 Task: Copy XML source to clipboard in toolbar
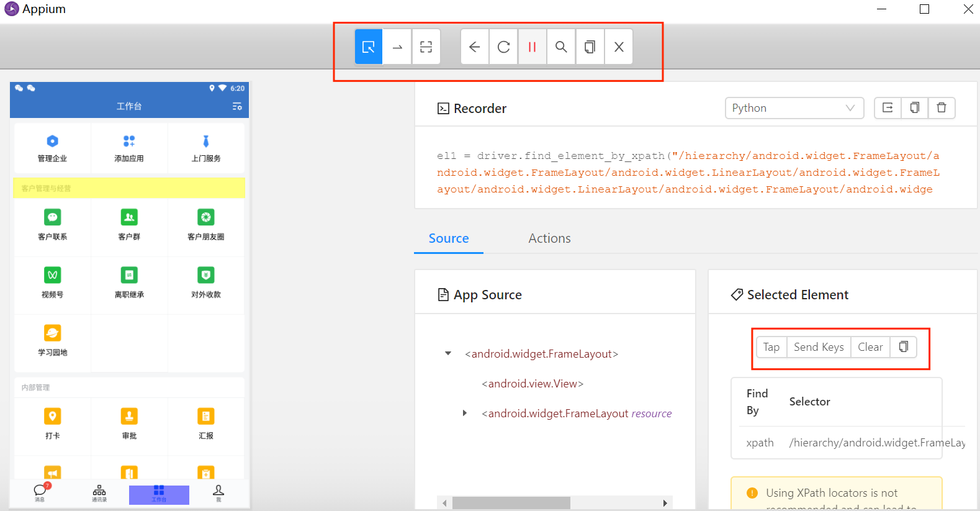590,47
